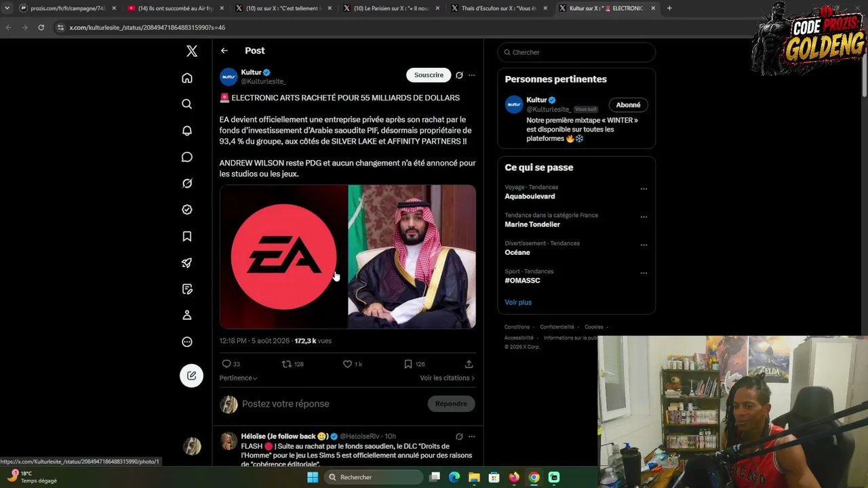
Task: Click the Cookies footer link
Action: 594,327
